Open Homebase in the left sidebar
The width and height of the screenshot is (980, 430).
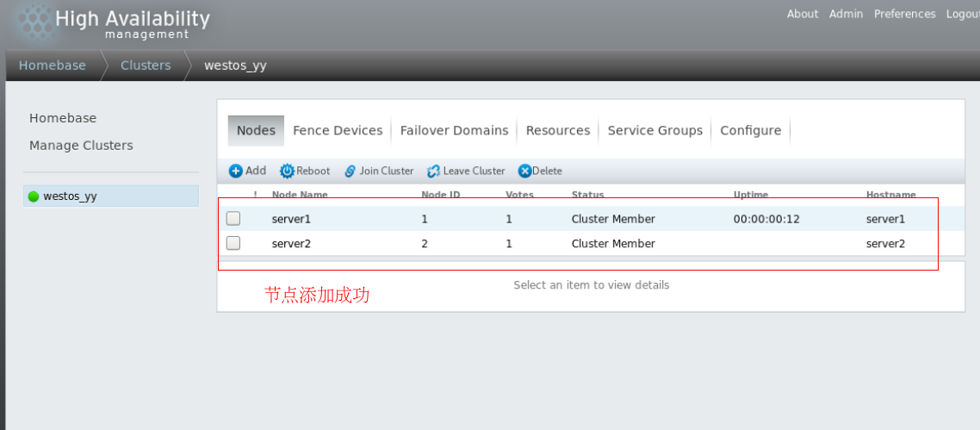point(63,118)
